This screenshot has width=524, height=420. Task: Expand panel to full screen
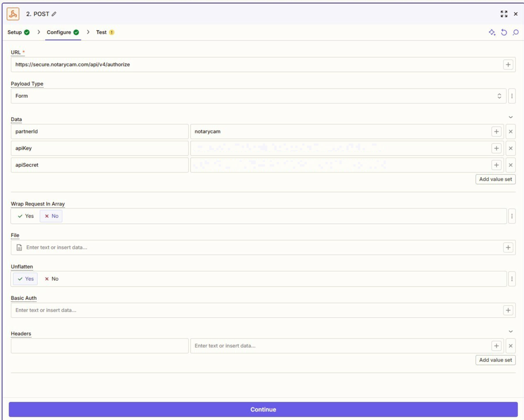(x=504, y=14)
